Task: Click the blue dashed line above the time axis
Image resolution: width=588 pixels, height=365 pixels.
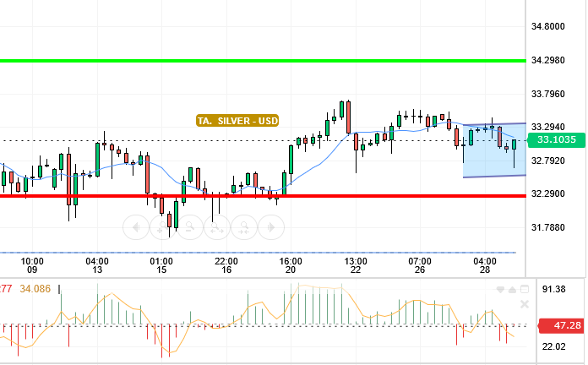Action: coord(258,253)
